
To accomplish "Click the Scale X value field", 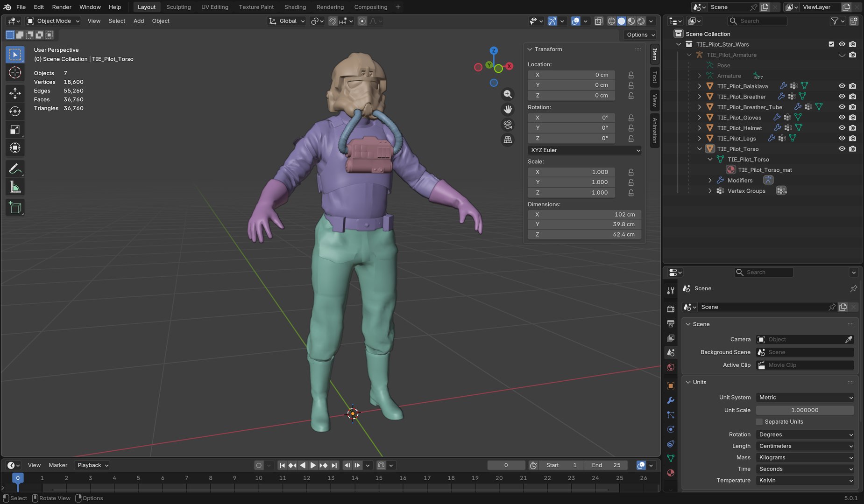I will 571,172.
